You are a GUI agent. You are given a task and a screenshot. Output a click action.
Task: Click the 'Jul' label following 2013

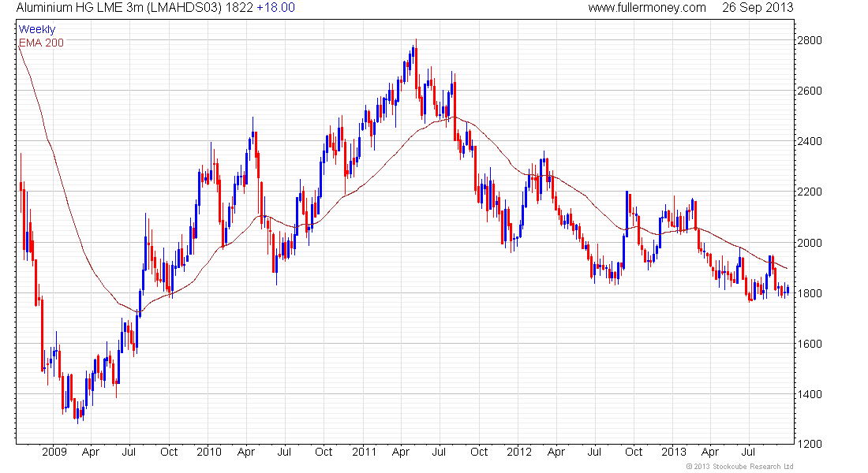[748, 452]
